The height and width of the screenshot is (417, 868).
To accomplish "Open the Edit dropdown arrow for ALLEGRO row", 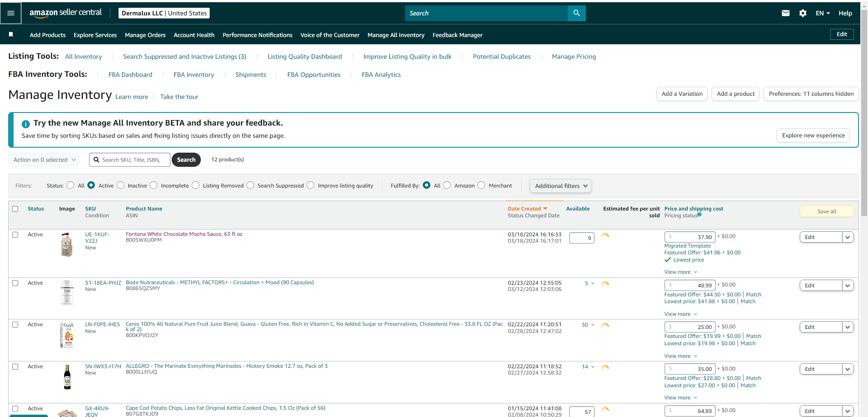I will [848, 369].
